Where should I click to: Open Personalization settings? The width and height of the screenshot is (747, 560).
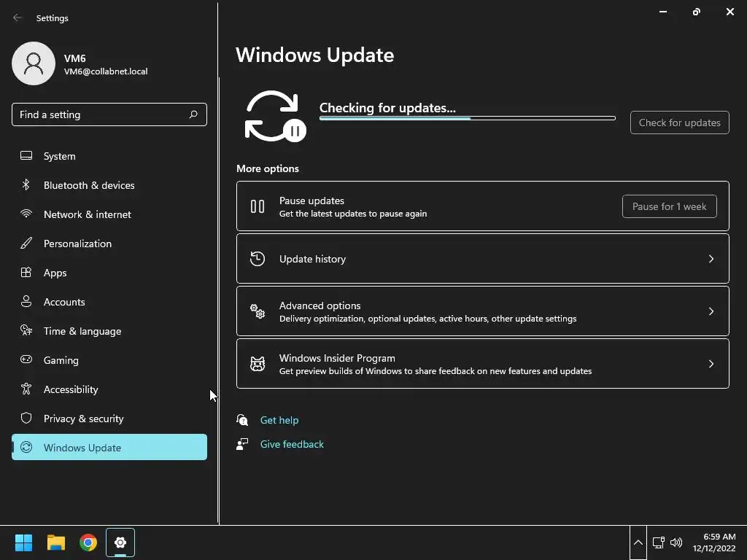(109, 243)
